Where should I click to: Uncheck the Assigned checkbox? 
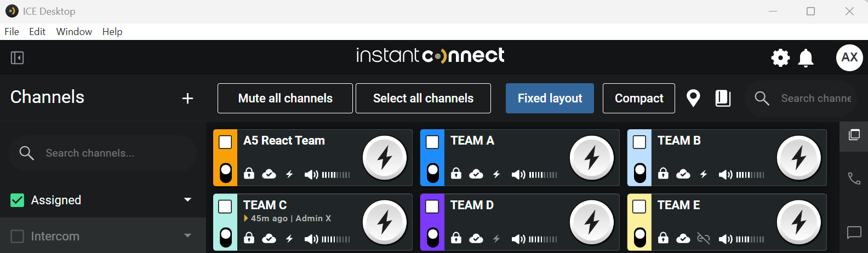point(18,200)
